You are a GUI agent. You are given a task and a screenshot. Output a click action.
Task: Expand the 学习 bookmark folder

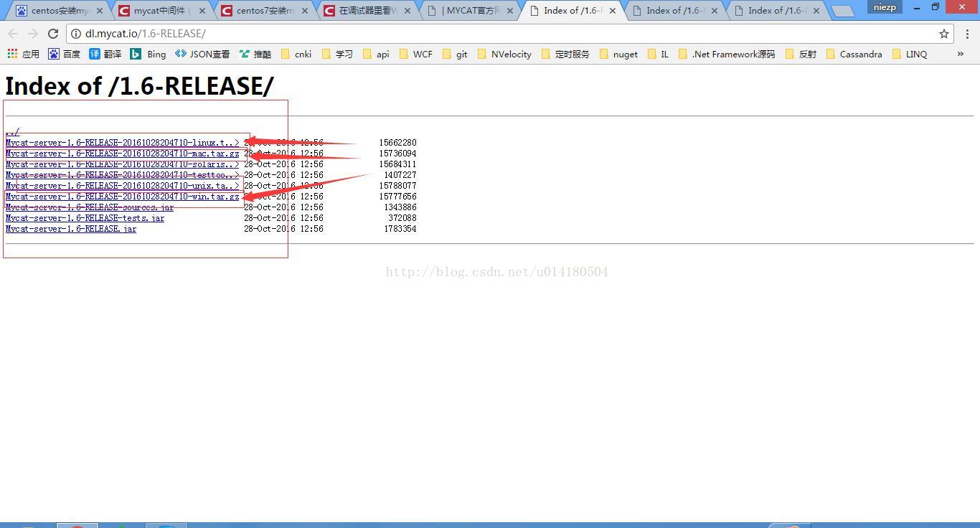(x=337, y=54)
